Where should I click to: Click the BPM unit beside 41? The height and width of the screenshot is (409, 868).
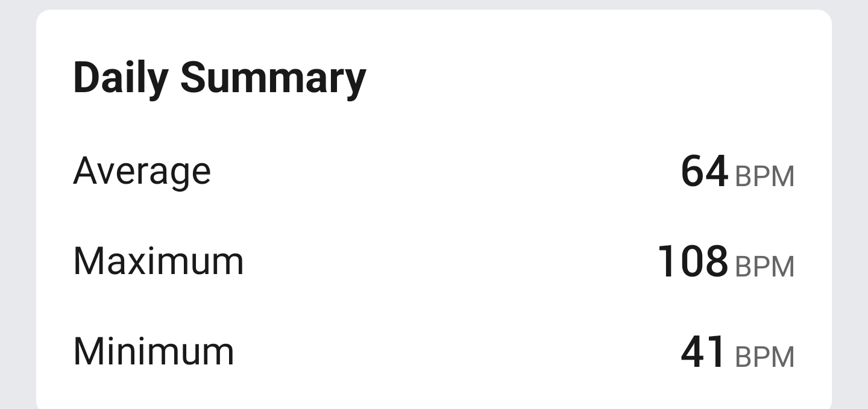[x=764, y=357]
